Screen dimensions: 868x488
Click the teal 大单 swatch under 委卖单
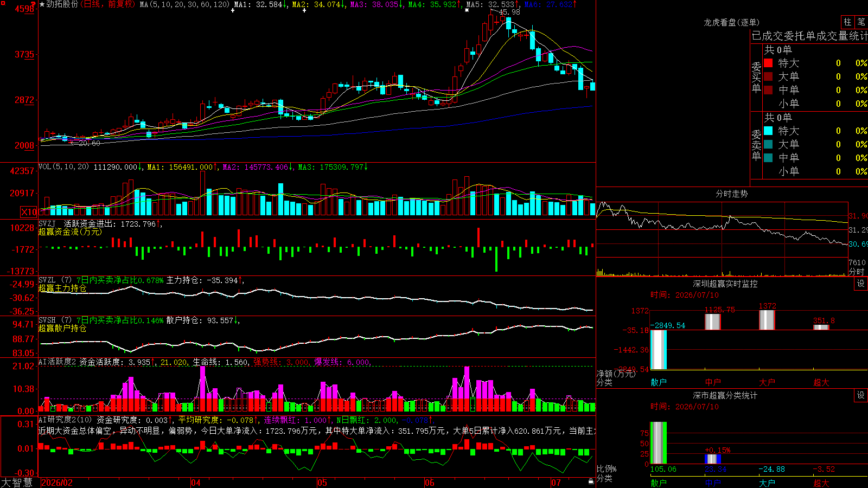tap(768, 144)
